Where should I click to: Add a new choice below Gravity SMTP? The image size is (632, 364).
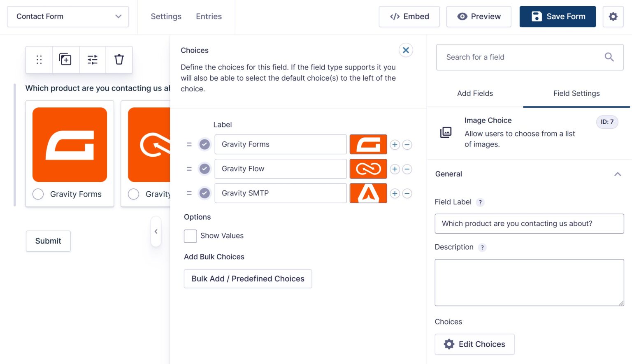394,193
